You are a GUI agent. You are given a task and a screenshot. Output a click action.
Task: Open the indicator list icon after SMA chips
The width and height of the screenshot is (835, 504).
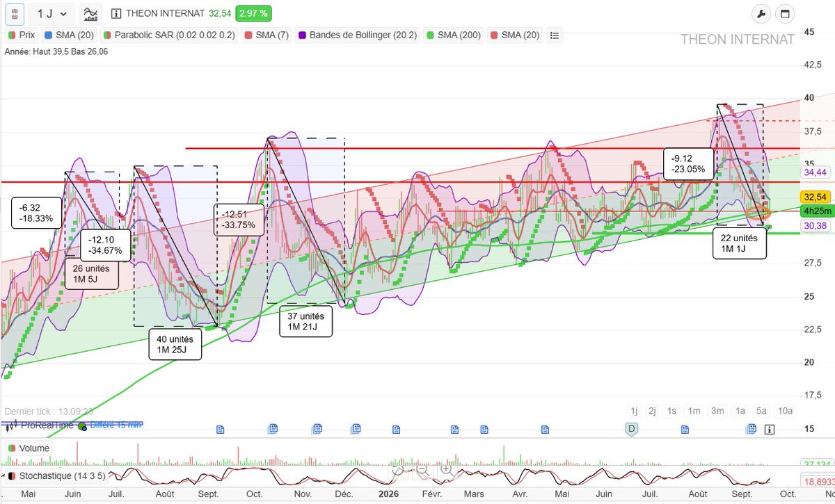(555, 35)
